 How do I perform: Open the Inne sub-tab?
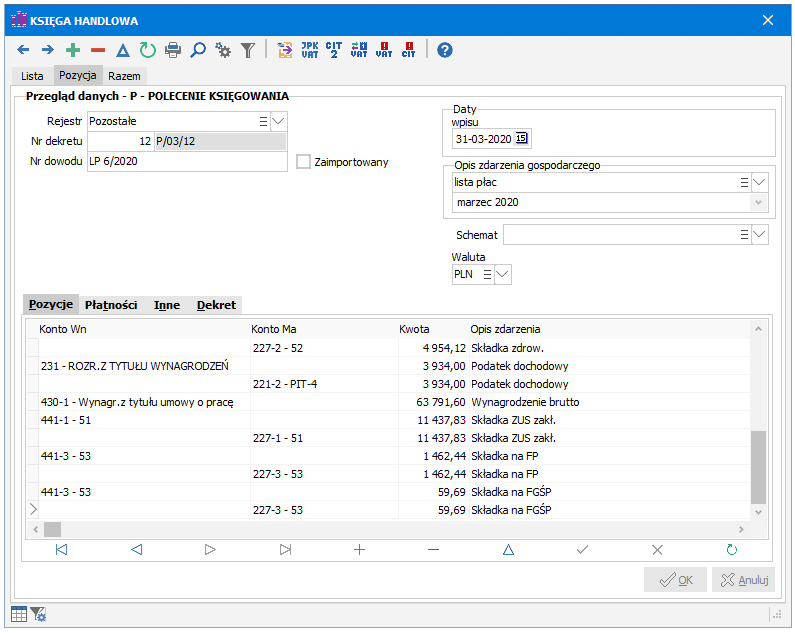[167, 305]
